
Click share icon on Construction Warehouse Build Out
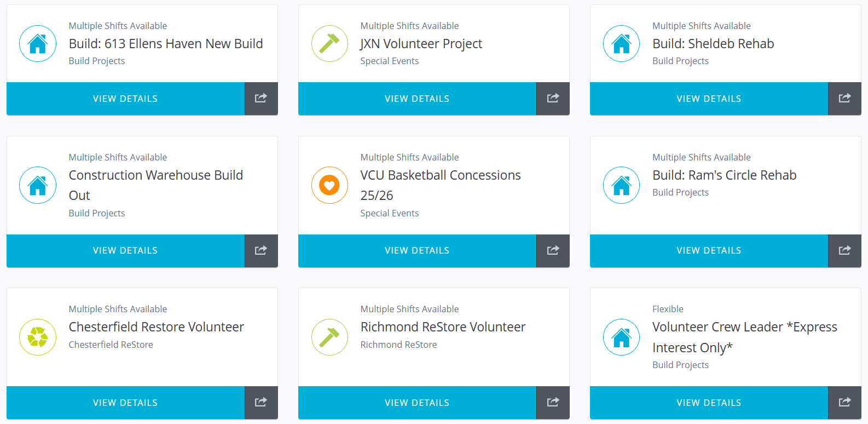point(261,250)
